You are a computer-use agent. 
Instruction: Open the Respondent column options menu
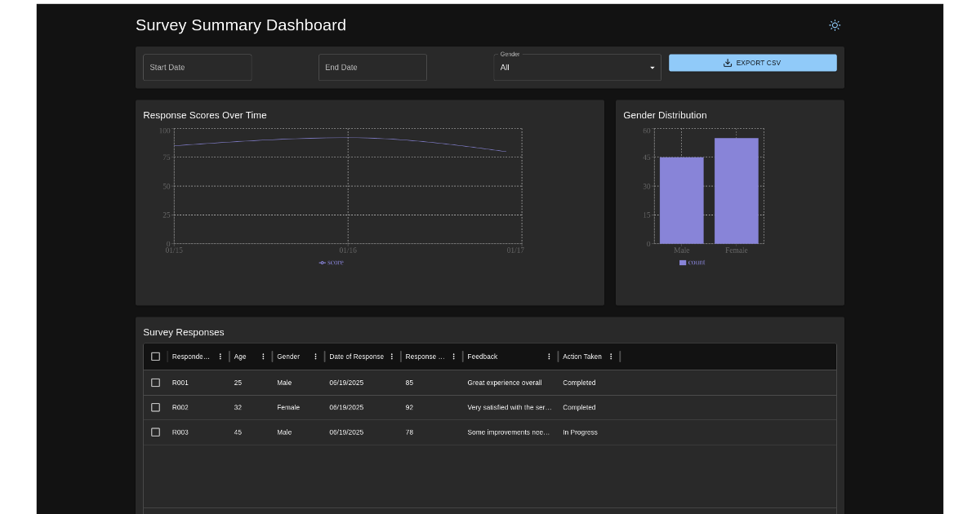tap(219, 357)
